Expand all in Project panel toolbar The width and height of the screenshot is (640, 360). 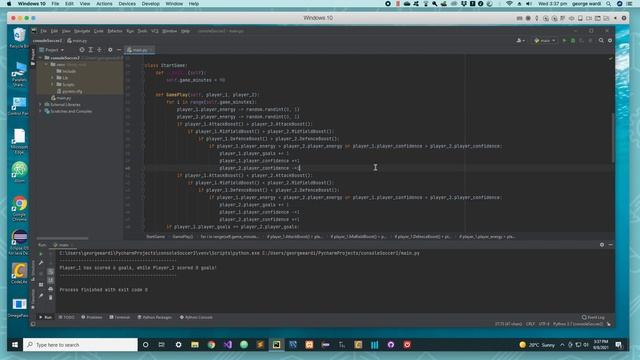click(x=91, y=50)
